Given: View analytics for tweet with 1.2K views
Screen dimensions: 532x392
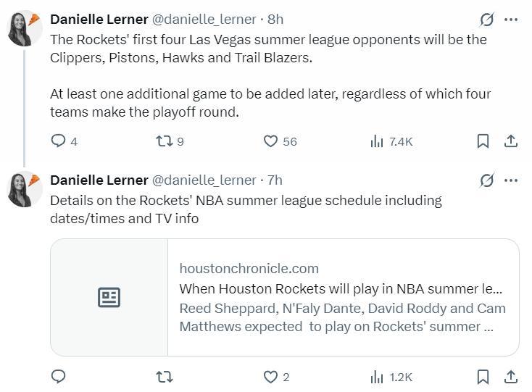Looking at the screenshot, I should pos(377,377).
